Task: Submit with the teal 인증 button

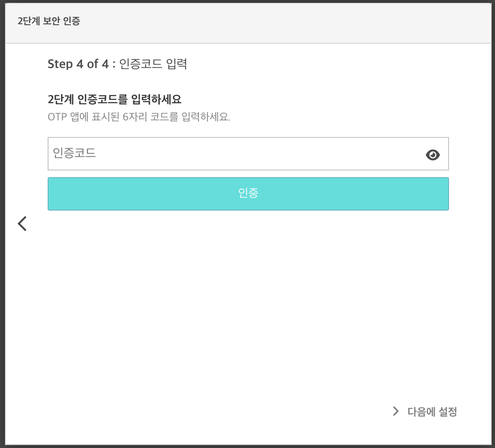Action: (x=248, y=194)
